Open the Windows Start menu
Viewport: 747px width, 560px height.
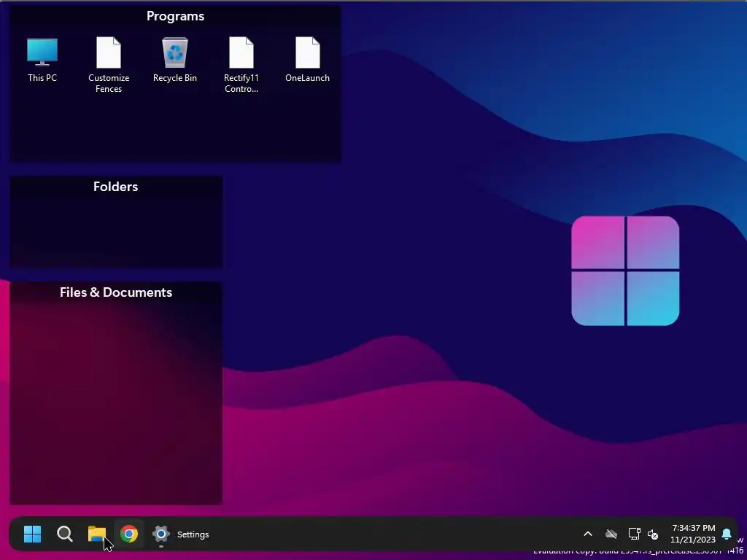pyautogui.click(x=32, y=534)
